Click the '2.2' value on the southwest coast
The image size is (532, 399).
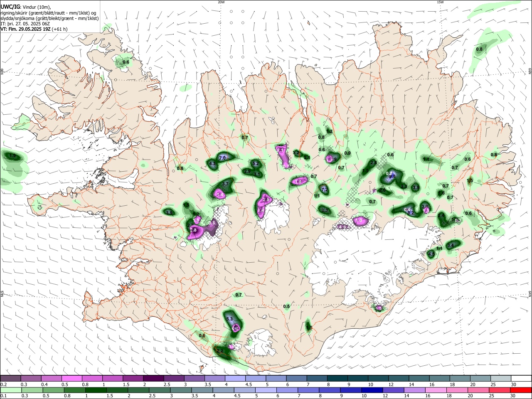(220, 351)
